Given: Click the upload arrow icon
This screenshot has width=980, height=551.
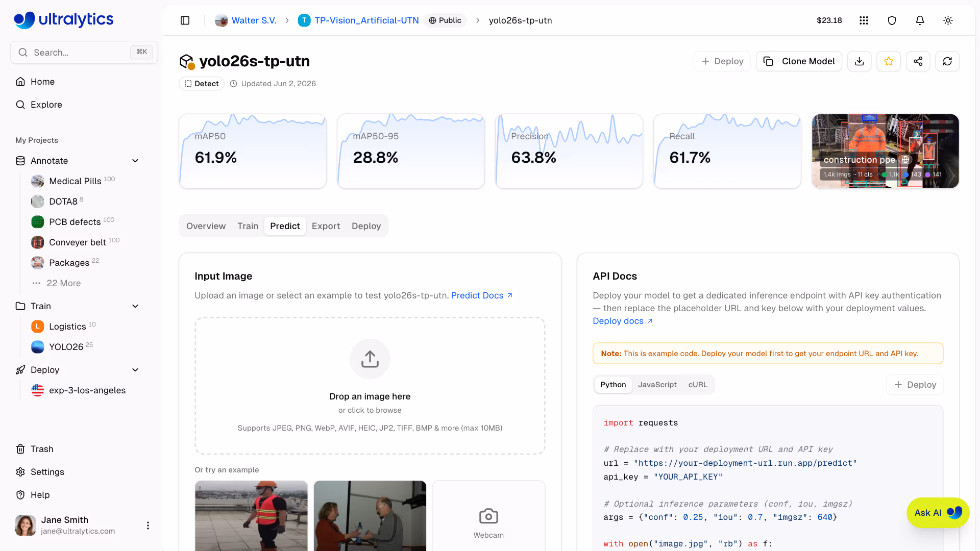Looking at the screenshot, I should point(370,359).
